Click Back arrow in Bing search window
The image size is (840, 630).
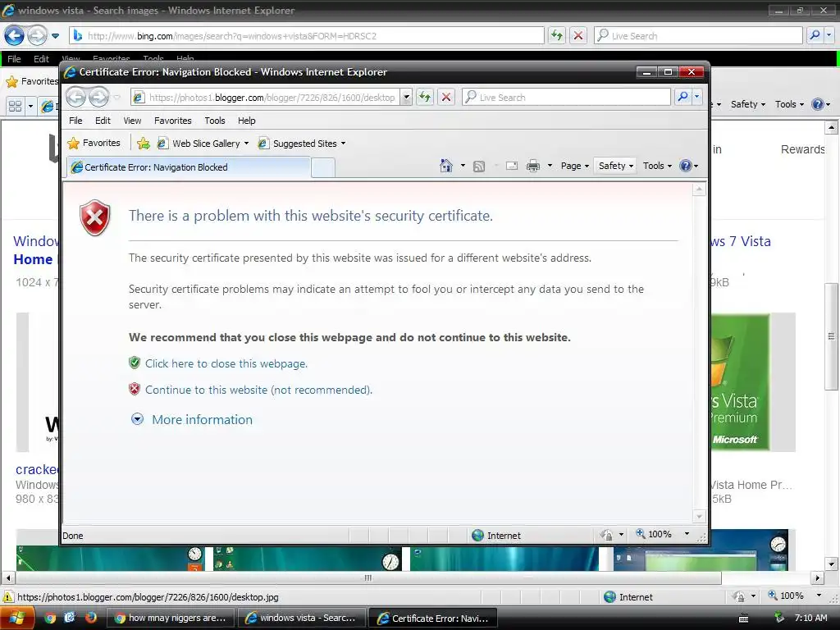[14, 36]
